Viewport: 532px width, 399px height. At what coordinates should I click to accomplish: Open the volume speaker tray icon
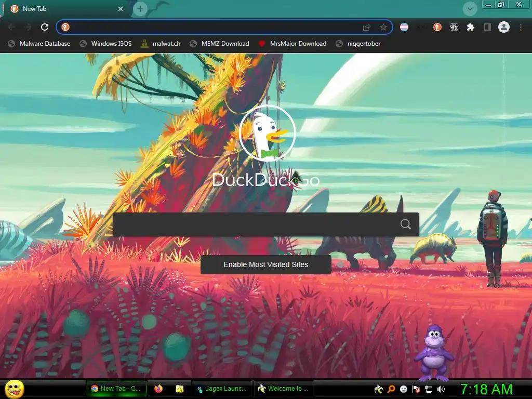(x=441, y=389)
